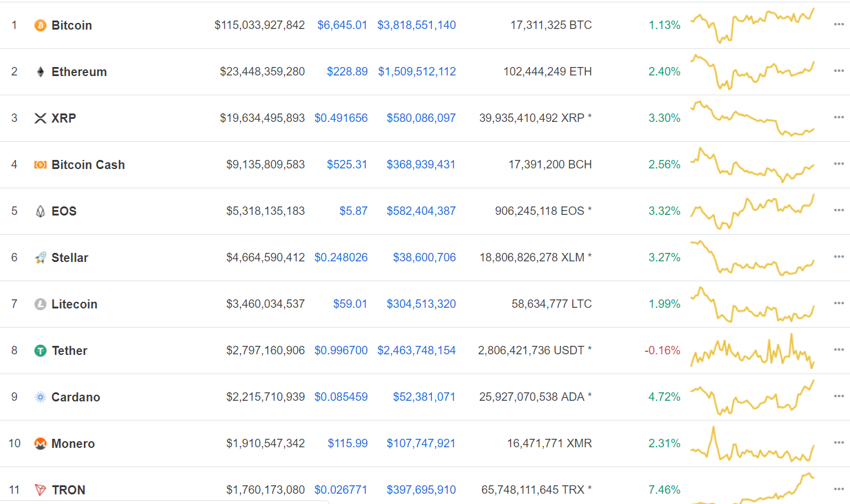
Task: Click TRON's 7.46% change value
Action: [665, 490]
